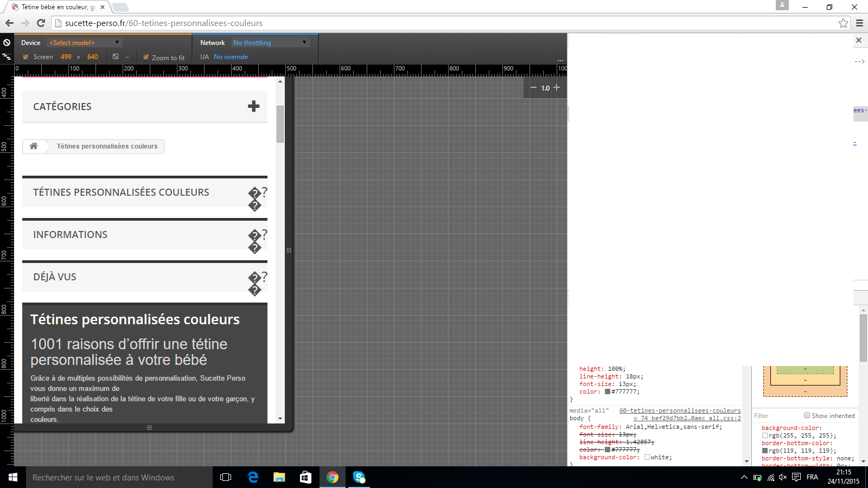Click the rgb(119, 119, 119) swatch
868x488 pixels.
[x=765, y=451]
